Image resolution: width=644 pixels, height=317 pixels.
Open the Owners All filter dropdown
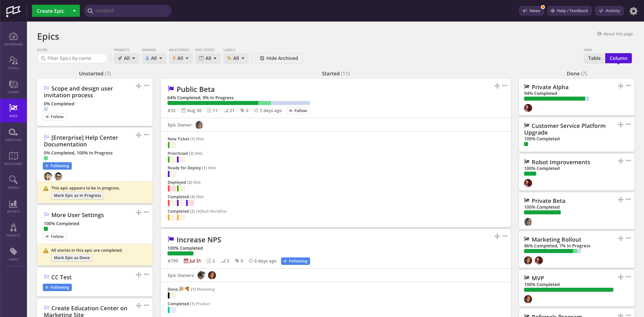tap(154, 58)
